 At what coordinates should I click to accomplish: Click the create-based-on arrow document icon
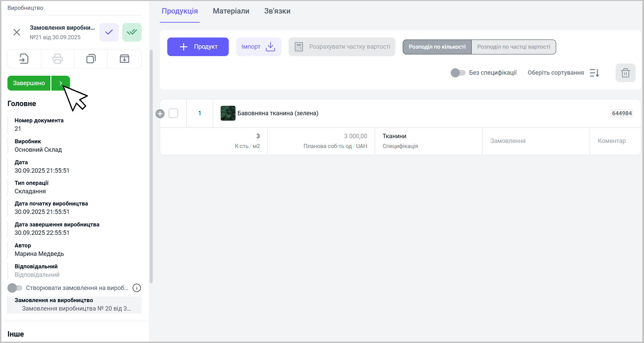coord(24,59)
